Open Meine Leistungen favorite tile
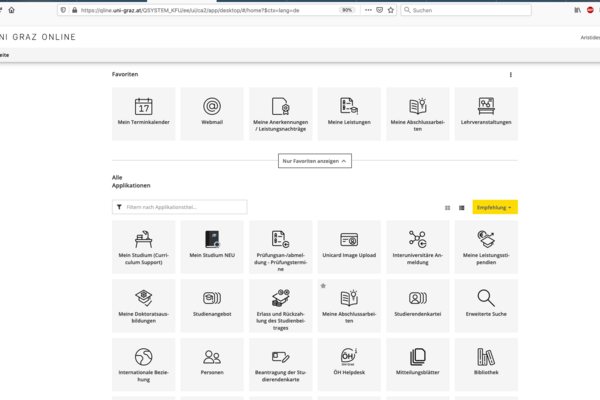 pos(349,114)
